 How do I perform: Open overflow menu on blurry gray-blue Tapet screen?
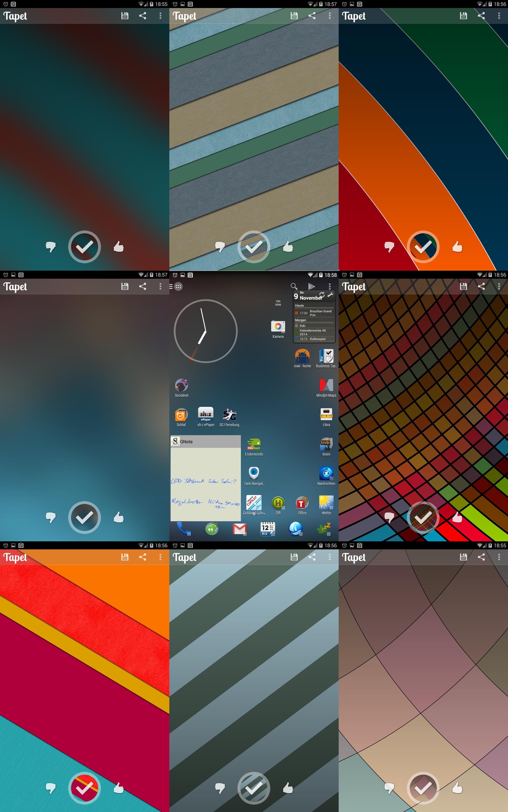point(160,286)
